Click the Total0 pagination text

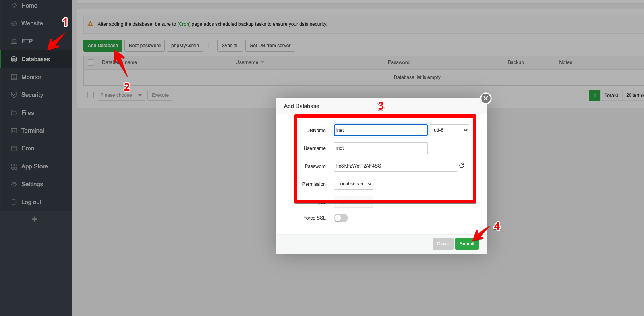click(x=611, y=95)
